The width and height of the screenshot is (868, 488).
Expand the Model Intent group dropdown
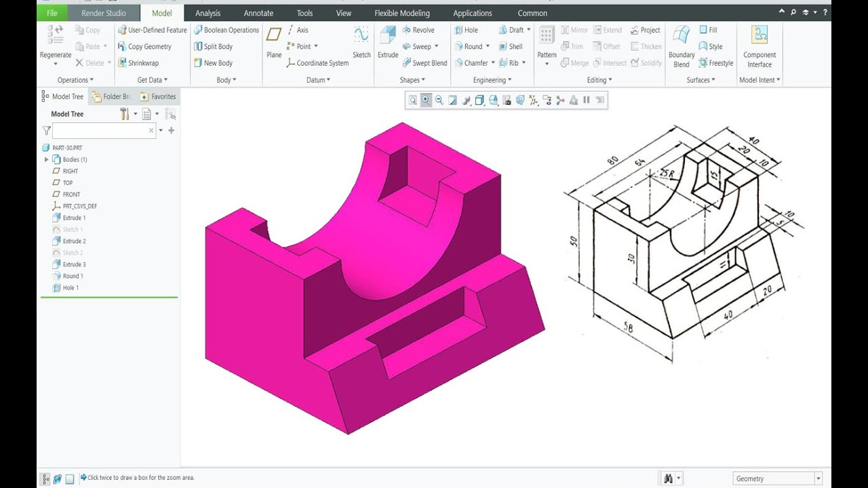click(759, 80)
